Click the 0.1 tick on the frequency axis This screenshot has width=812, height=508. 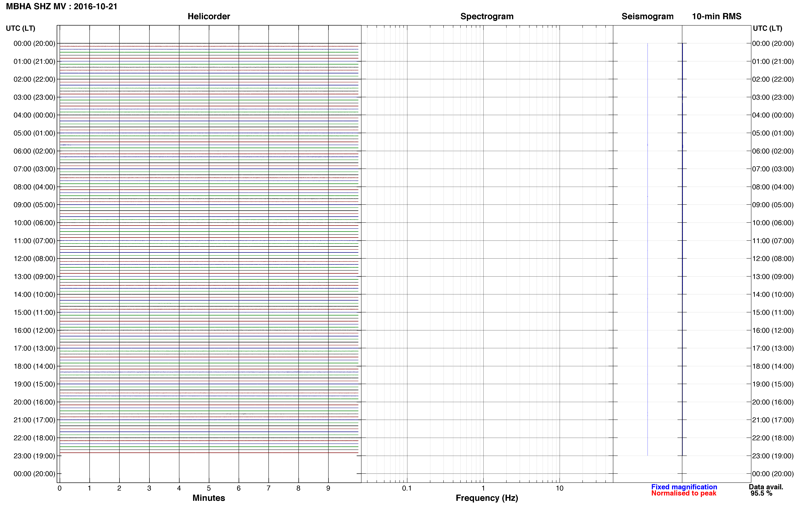[x=407, y=488]
